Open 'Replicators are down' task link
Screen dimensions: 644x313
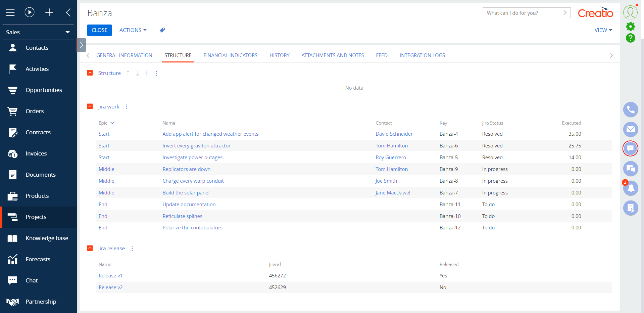[x=187, y=169]
